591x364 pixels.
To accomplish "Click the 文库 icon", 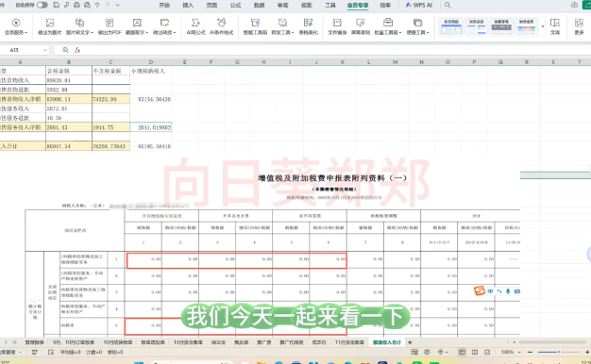I will click(x=555, y=26).
